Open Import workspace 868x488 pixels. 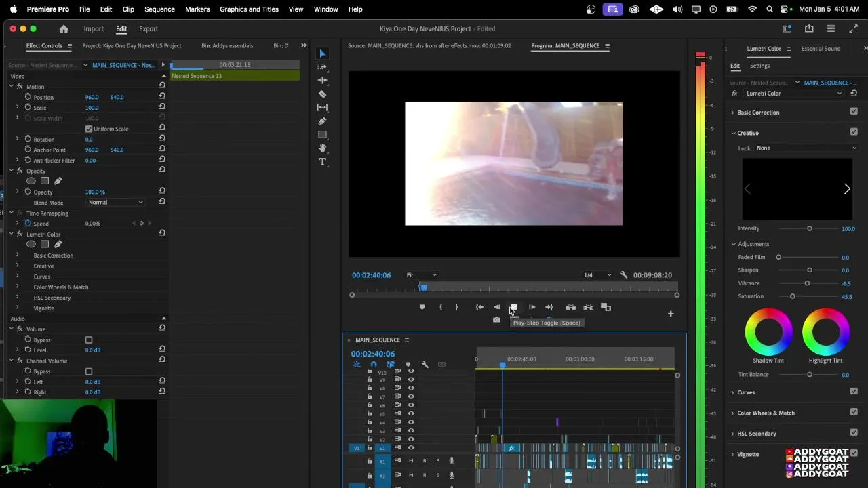[x=94, y=29]
